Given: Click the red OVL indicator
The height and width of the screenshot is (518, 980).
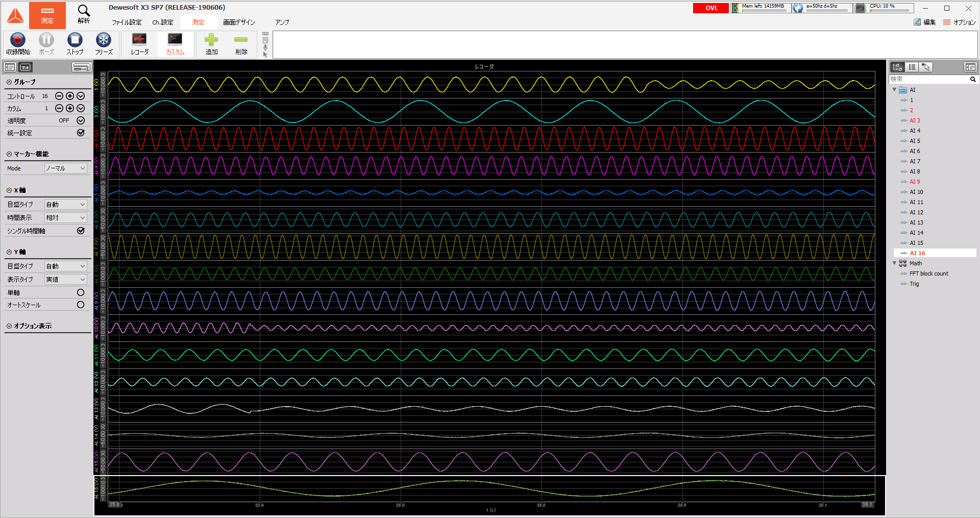Looking at the screenshot, I should point(711,8).
